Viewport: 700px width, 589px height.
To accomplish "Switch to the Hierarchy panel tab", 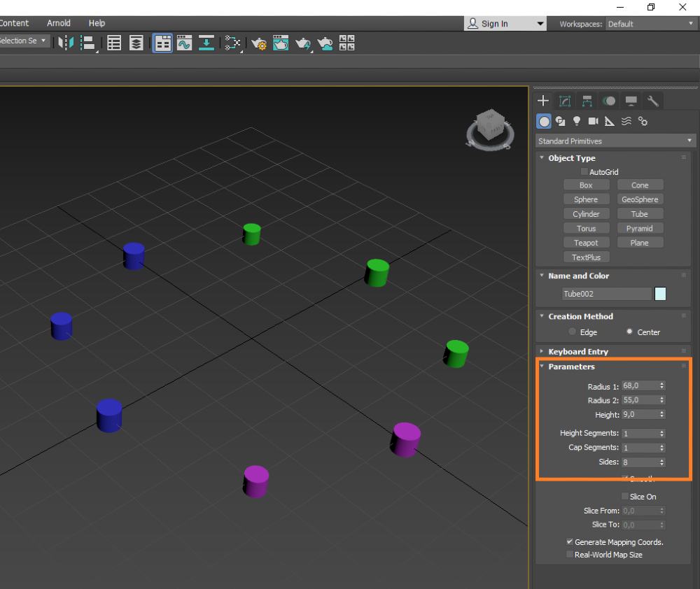I will click(587, 101).
